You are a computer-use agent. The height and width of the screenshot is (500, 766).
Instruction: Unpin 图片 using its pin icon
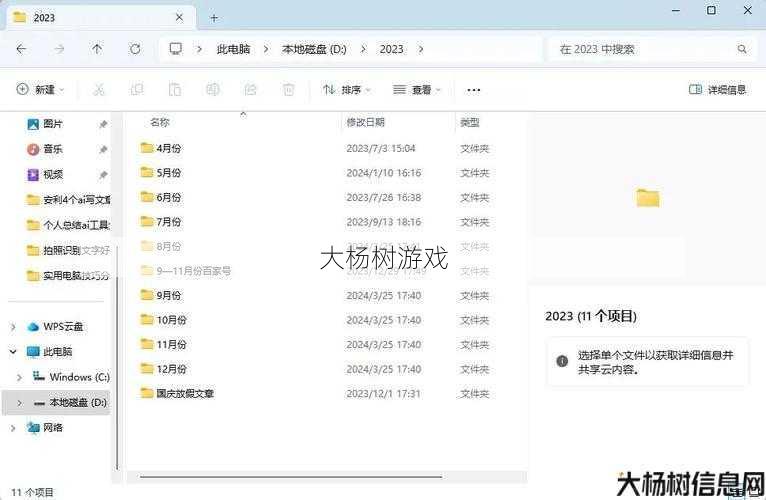point(103,125)
